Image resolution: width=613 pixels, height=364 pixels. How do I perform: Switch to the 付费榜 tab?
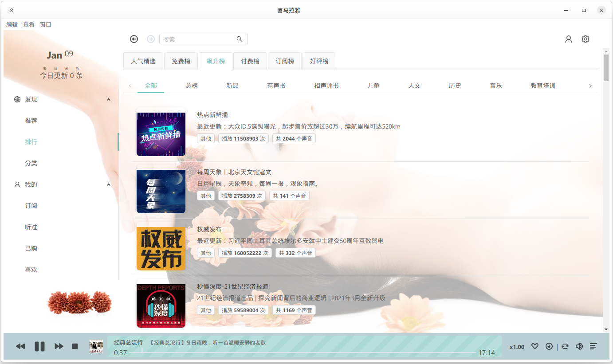point(250,61)
